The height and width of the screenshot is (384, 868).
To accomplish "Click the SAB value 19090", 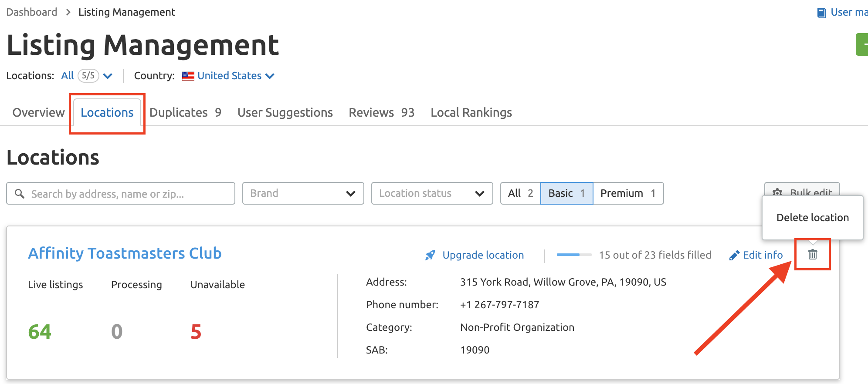I will pos(475,350).
